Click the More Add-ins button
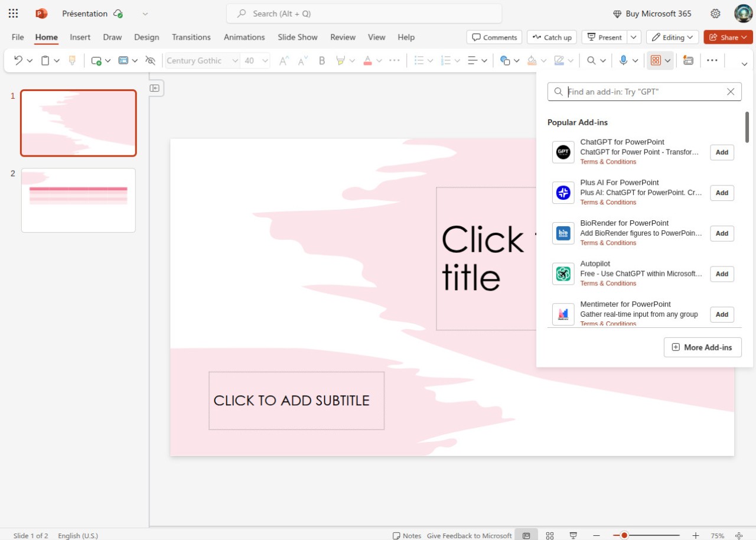The image size is (756, 540). (702, 347)
